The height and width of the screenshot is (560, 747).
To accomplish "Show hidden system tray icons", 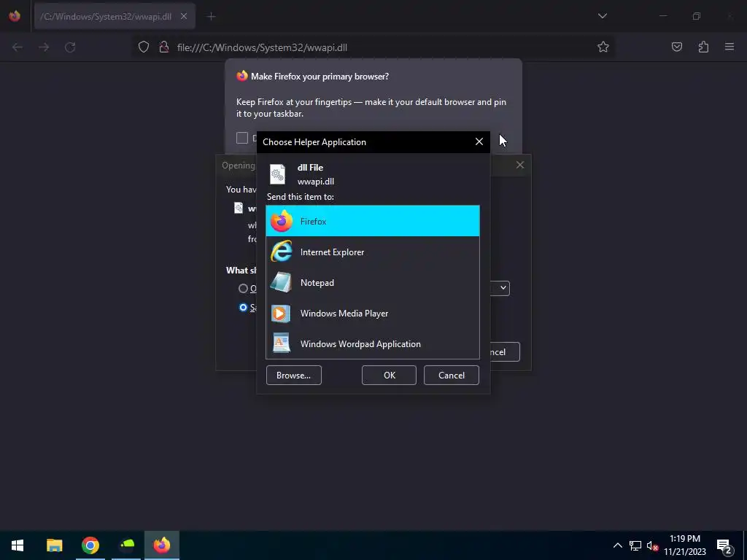I will tap(617, 545).
